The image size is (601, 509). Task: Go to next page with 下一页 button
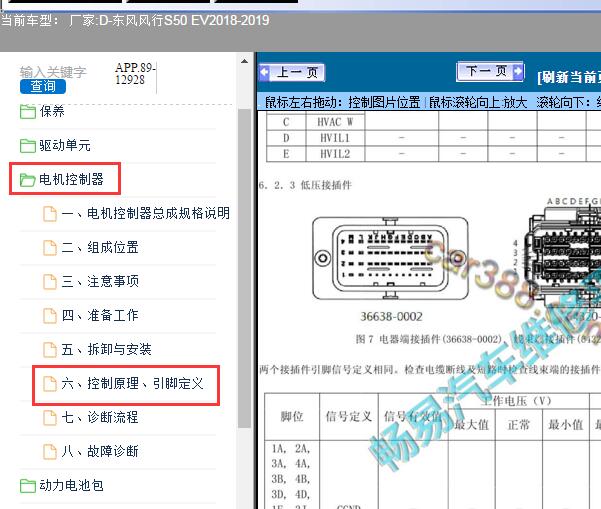coord(490,71)
